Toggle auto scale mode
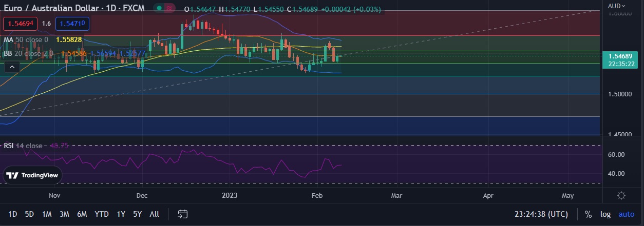The image size is (644, 226). point(626,214)
